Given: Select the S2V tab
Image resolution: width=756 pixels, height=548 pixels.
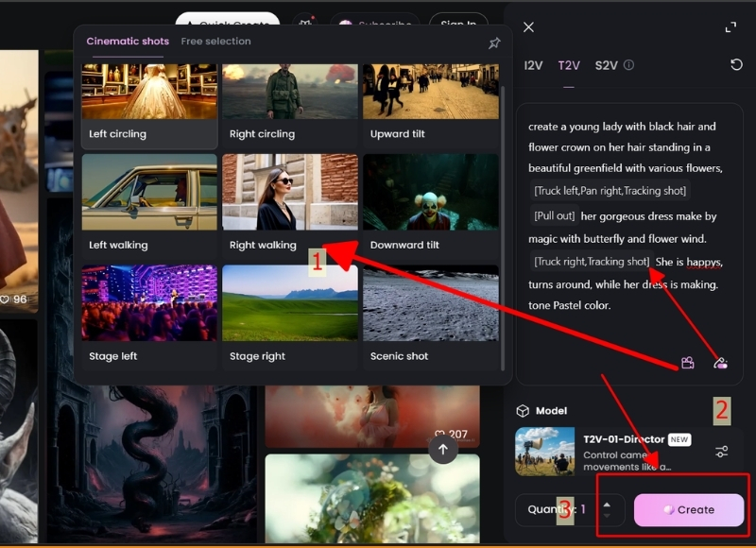Looking at the screenshot, I should click(606, 65).
